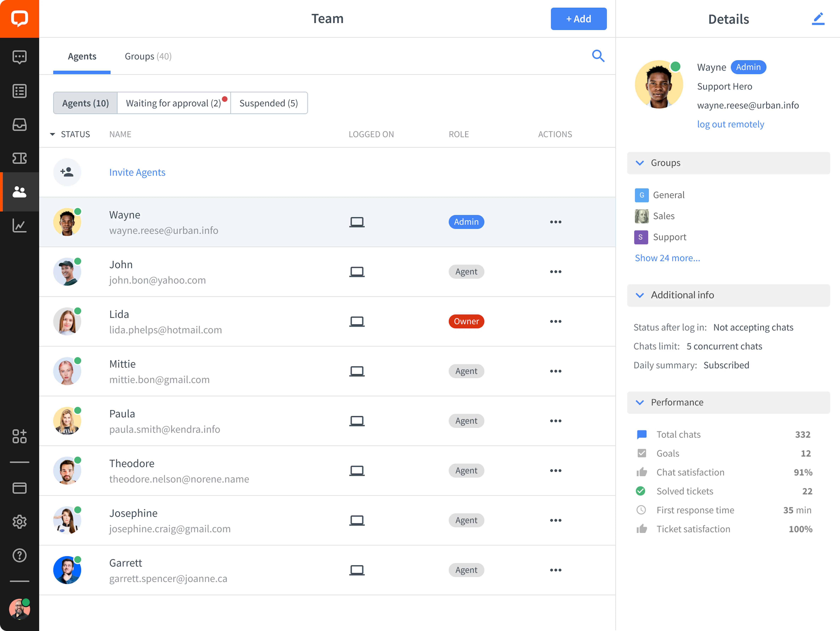Open the Tickets list icon in sidebar
Image resolution: width=840 pixels, height=631 pixels.
click(x=20, y=91)
